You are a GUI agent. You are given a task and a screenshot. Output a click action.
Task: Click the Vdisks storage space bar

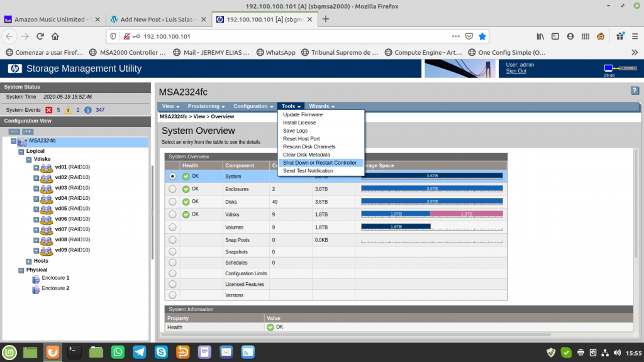[431, 214]
